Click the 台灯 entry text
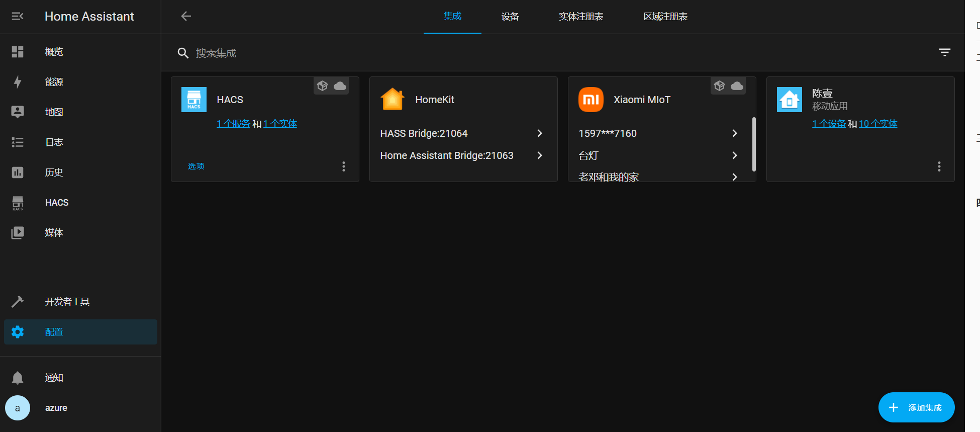This screenshot has height=432, width=980. (x=589, y=155)
